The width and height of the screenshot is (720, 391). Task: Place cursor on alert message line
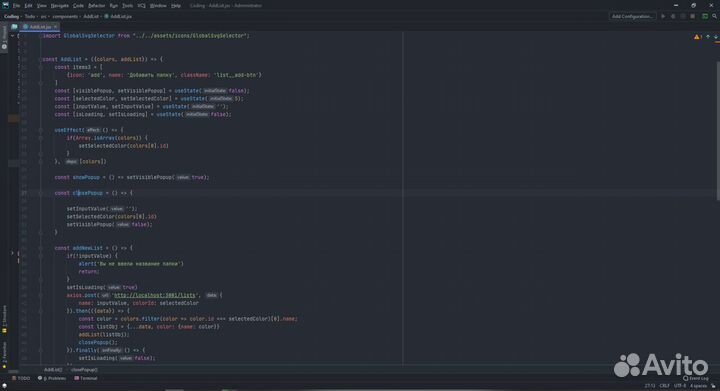point(131,264)
